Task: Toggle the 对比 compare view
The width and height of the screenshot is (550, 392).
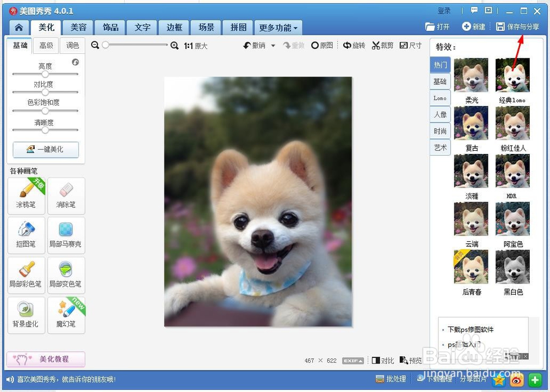Action: [383, 361]
